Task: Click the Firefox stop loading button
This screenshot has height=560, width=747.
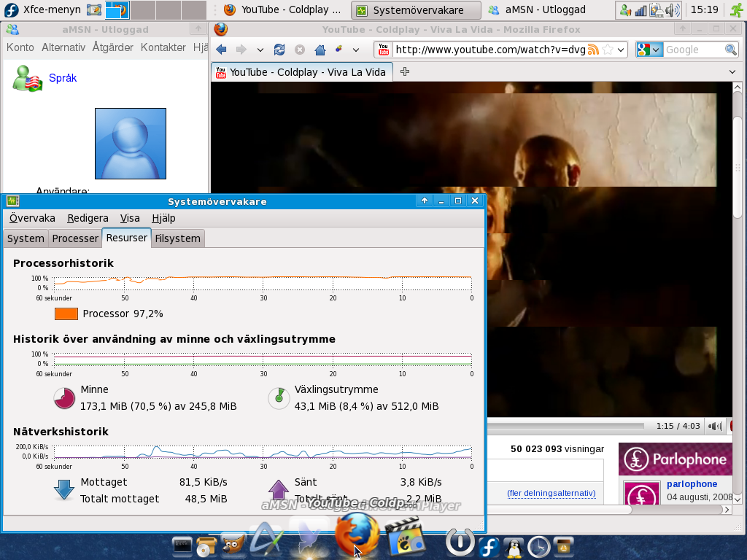Action: point(300,49)
